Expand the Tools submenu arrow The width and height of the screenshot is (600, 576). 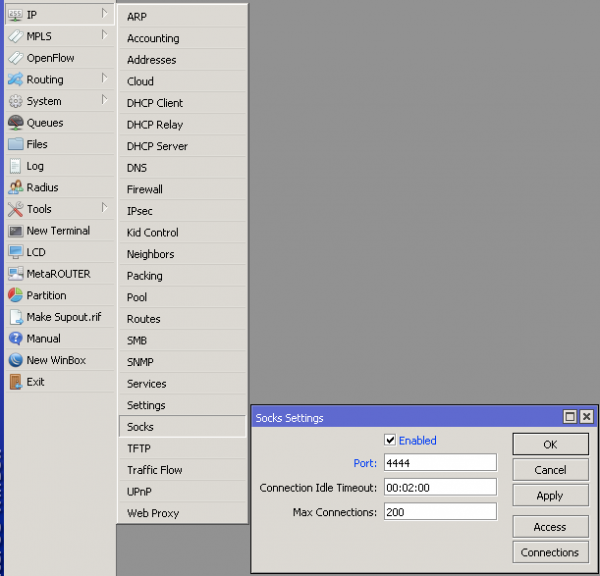pyautogui.click(x=104, y=208)
